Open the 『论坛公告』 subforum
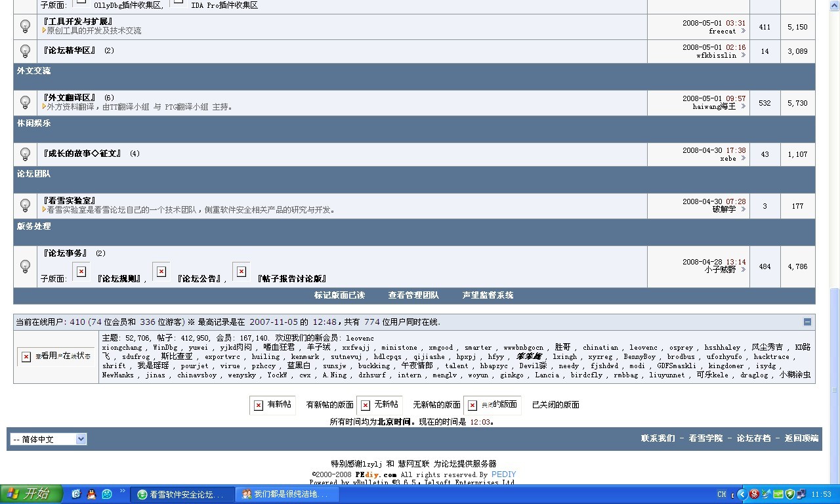 point(199,279)
